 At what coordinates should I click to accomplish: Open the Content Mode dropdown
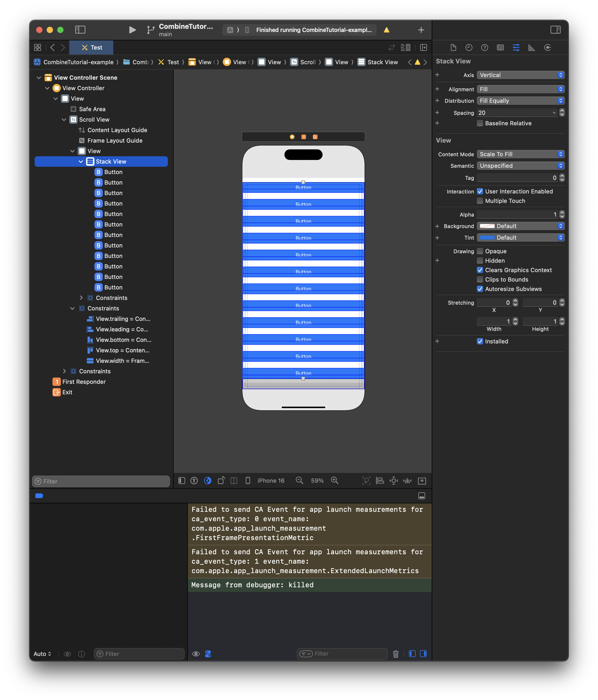coord(520,154)
